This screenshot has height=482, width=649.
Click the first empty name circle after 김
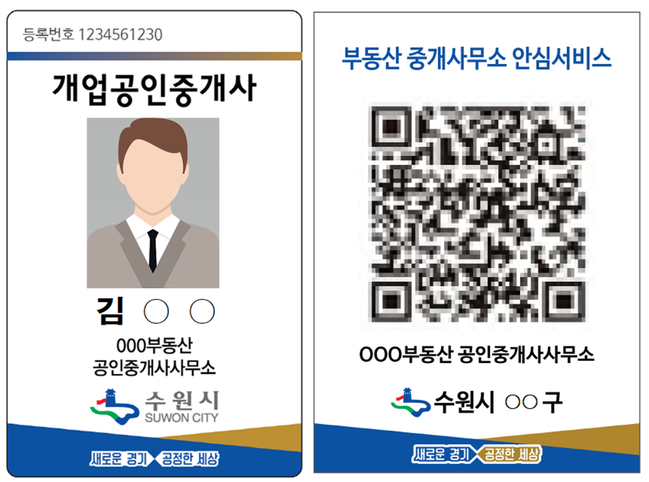(x=156, y=312)
